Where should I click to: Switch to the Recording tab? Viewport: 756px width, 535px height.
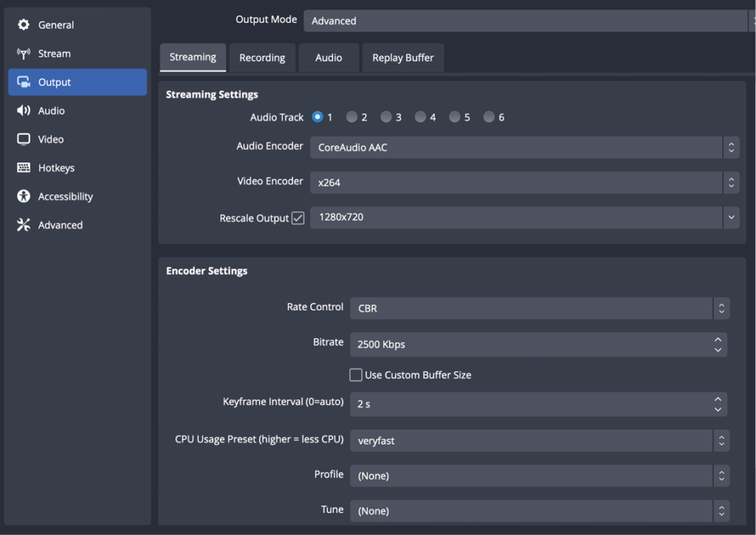[262, 58]
